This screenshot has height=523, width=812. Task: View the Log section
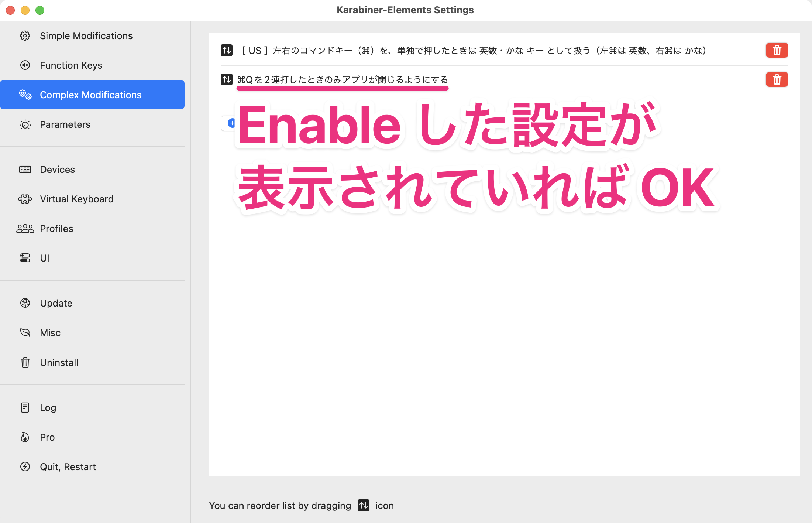click(x=48, y=407)
